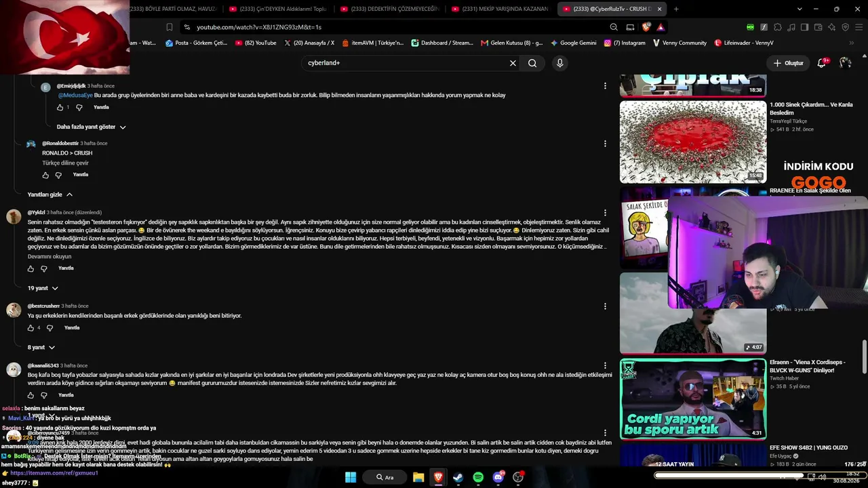868x488 pixels.
Task: Open the browser extensions puzzle icon
Action: 777,27
